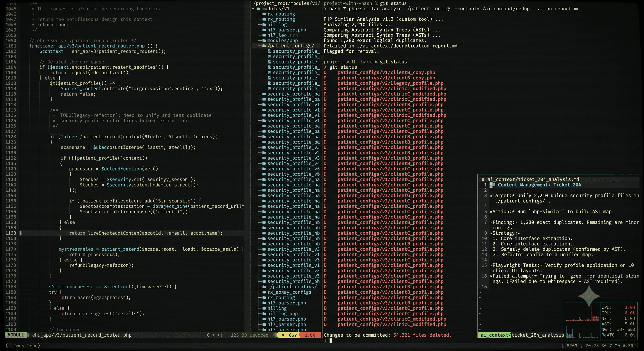Select the green ai_context/ status tab
Image resolution: width=644 pixels, height=351 pixels.
(495, 335)
